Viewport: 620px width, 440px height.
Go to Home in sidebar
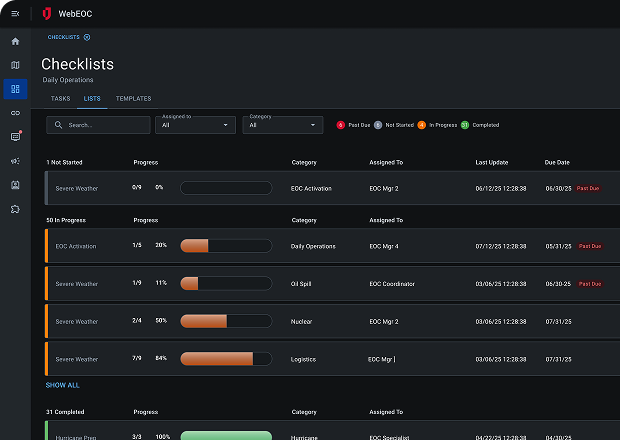click(x=15, y=41)
